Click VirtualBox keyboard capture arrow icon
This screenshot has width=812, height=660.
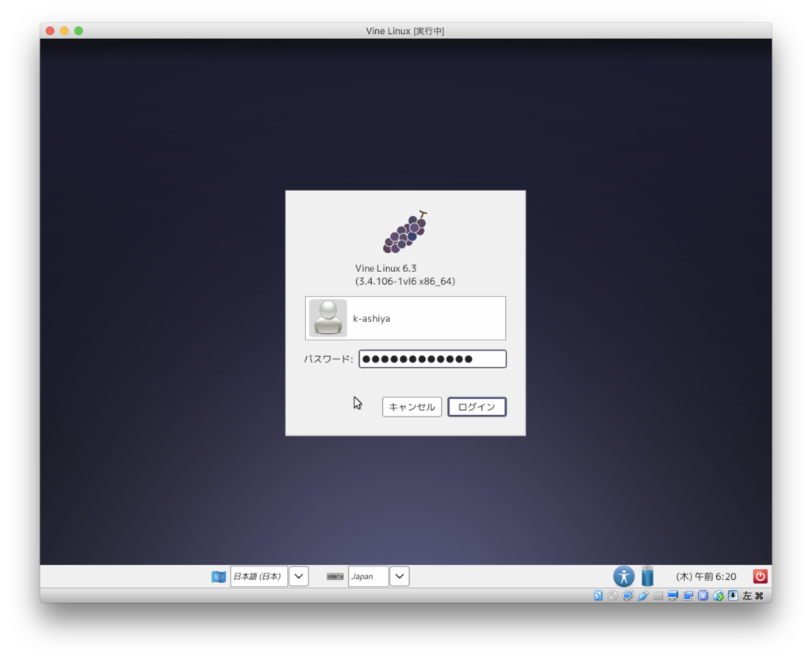click(733, 596)
